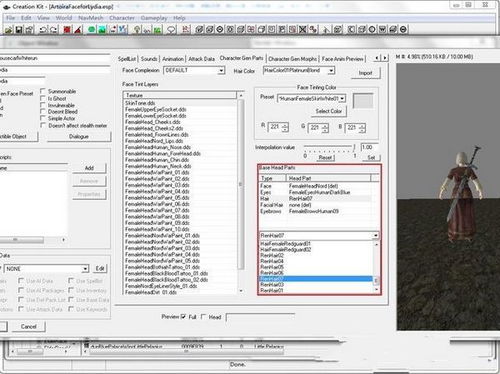500x374 pixels.
Task: Click the Select Color button
Action: pos(329,111)
